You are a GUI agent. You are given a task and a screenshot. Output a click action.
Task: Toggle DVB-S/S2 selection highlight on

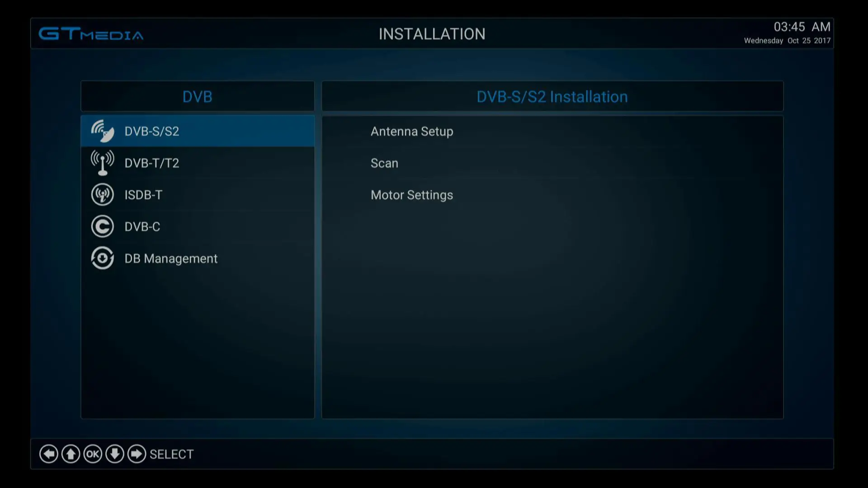pos(197,131)
